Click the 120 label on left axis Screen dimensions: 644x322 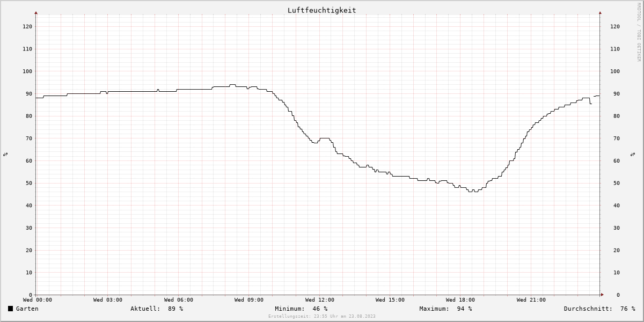[27, 26]
